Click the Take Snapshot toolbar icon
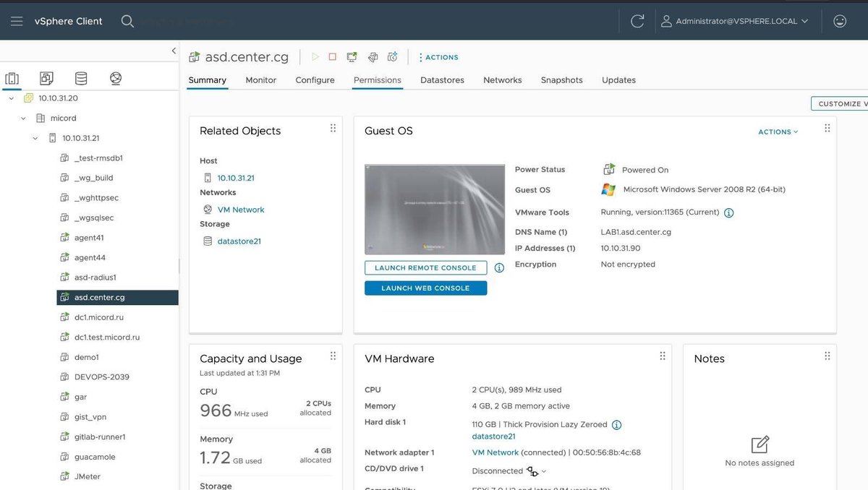Screen dimensions: 868x490 tap(393, 57)
